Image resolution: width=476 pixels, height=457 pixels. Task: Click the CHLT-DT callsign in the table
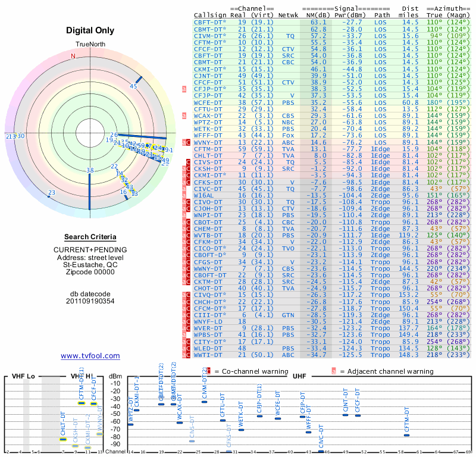[x=208, y=156]
